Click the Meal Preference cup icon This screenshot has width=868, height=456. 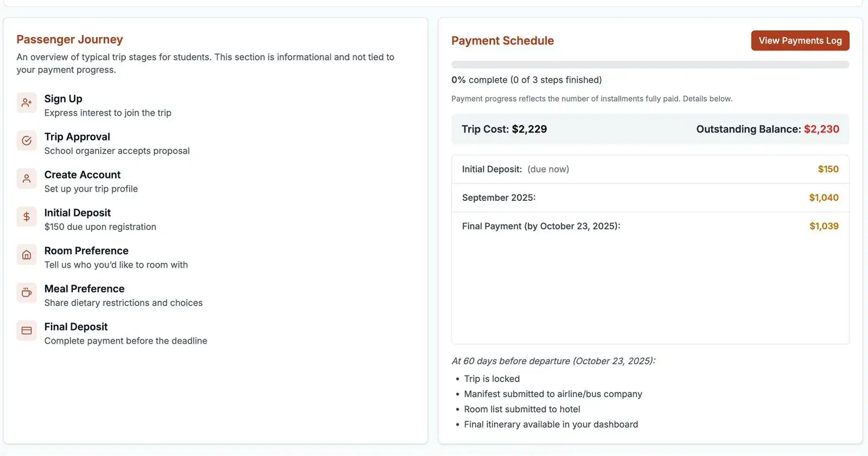tap(27, 293)
